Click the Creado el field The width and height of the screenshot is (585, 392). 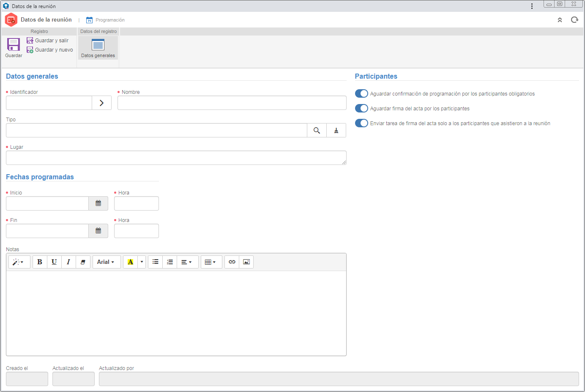click(x=27, y=379)
